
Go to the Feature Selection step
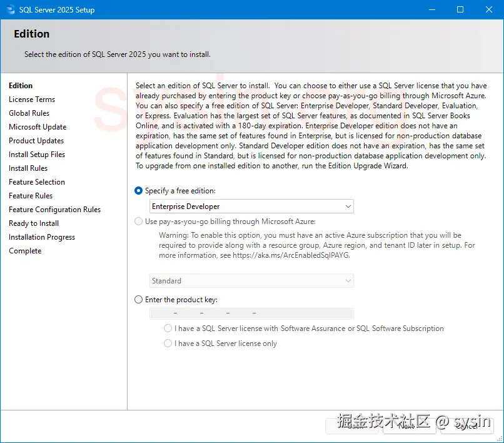point(37,182)
